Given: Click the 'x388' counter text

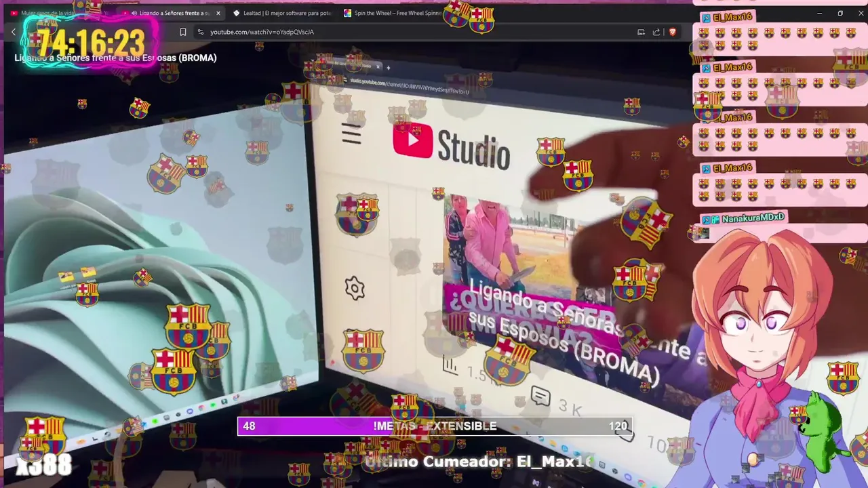Looking at the screenshot, I should pos(44,465).
